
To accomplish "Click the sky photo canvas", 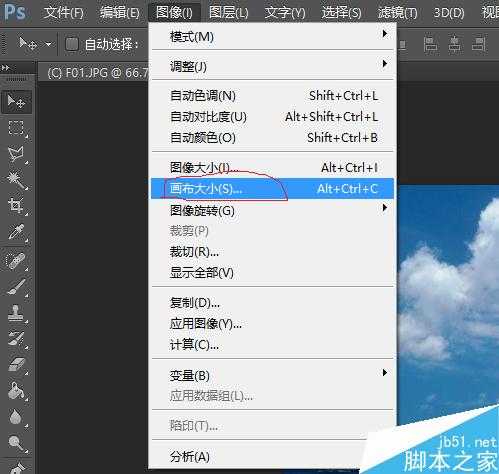I will 448,300.
